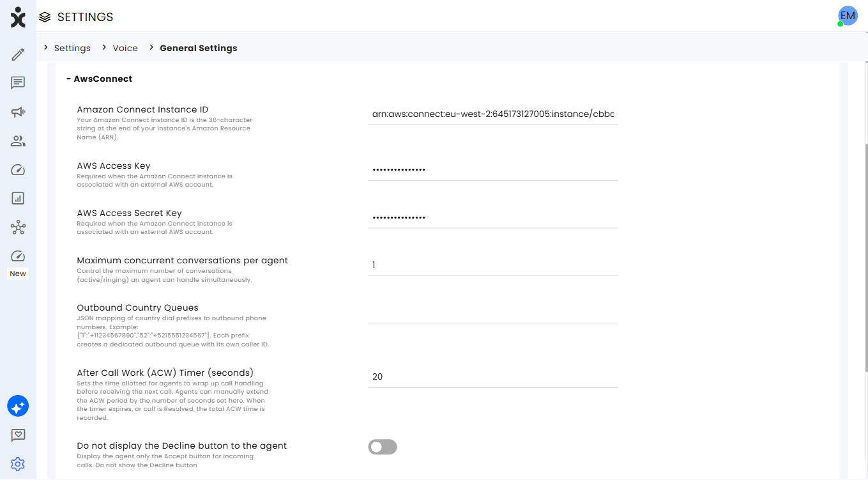Click the After Call Work (ACW) Timer label
This screenshot has height=480, width=868.
pos(165,373)
